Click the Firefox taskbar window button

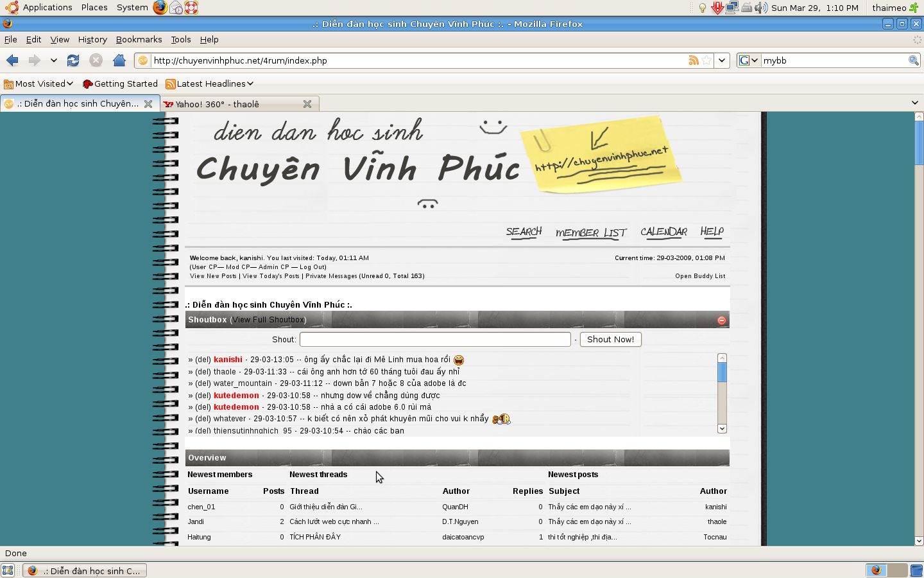click(x=85, y=570)
